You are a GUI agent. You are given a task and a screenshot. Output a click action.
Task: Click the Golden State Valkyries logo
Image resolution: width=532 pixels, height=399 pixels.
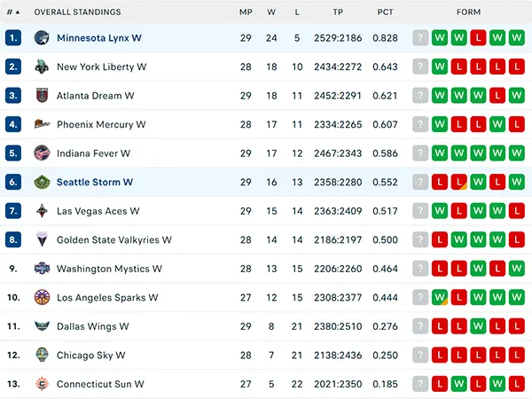pyautogui.click(x=42, y=239)
